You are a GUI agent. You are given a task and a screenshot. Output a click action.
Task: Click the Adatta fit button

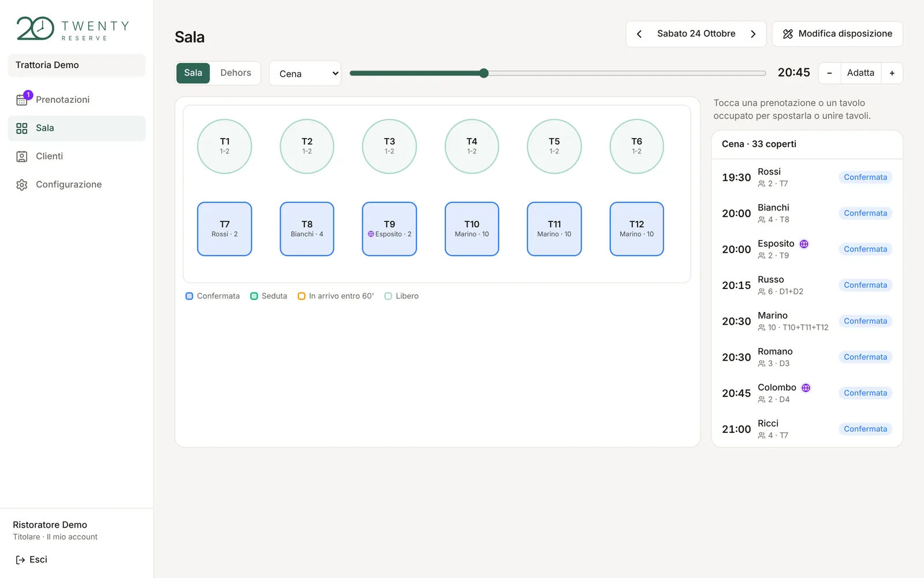tap(860, 73)
